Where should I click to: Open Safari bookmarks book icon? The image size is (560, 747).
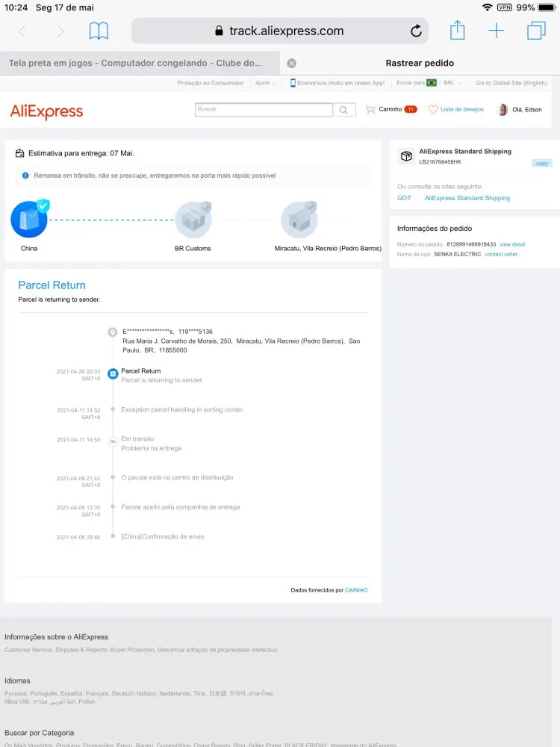tap(99, 31)
